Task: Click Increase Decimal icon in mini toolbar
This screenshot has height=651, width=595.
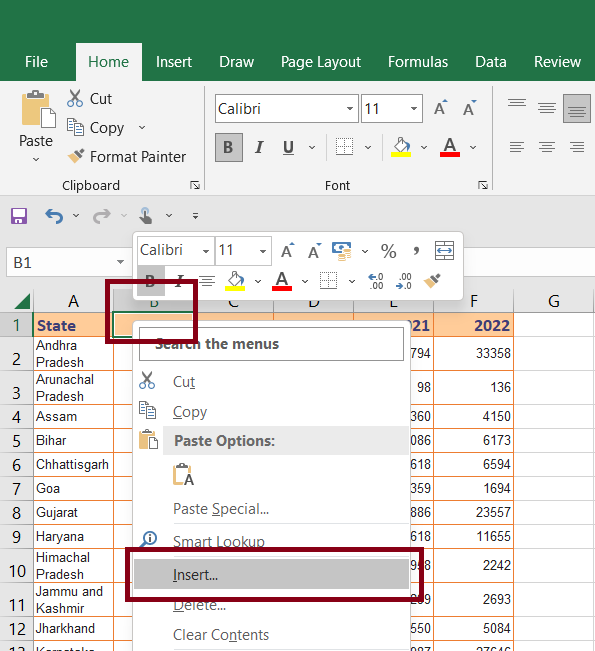Action: pos(376,281)
